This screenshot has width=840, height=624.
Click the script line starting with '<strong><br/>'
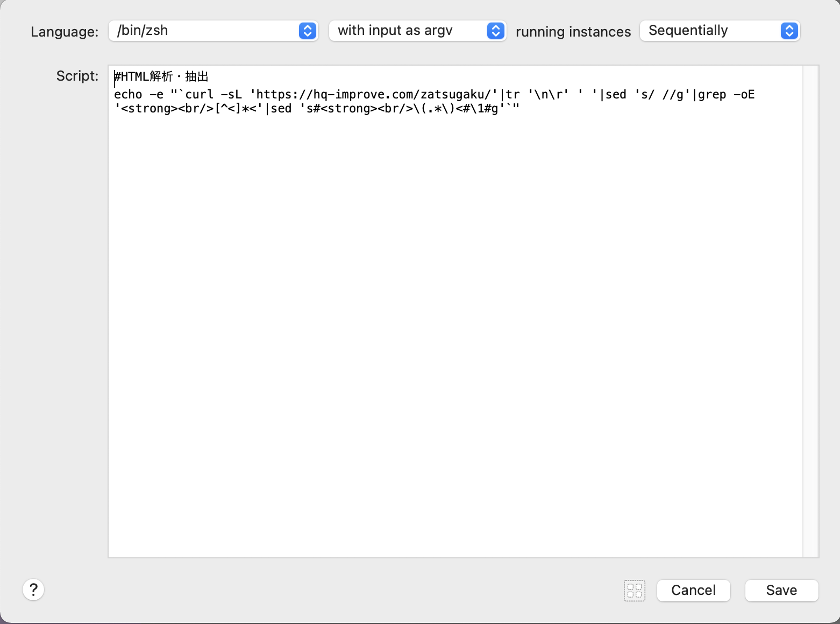pyautogui.click(x=317, y=109)
